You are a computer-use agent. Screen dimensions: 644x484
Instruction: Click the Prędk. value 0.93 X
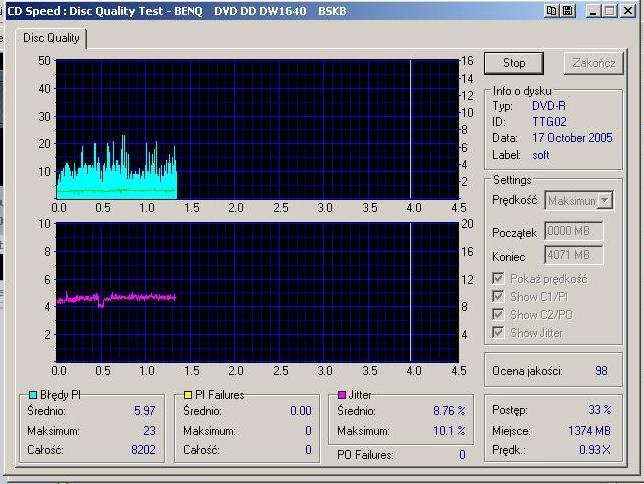(x=595, y=449)
